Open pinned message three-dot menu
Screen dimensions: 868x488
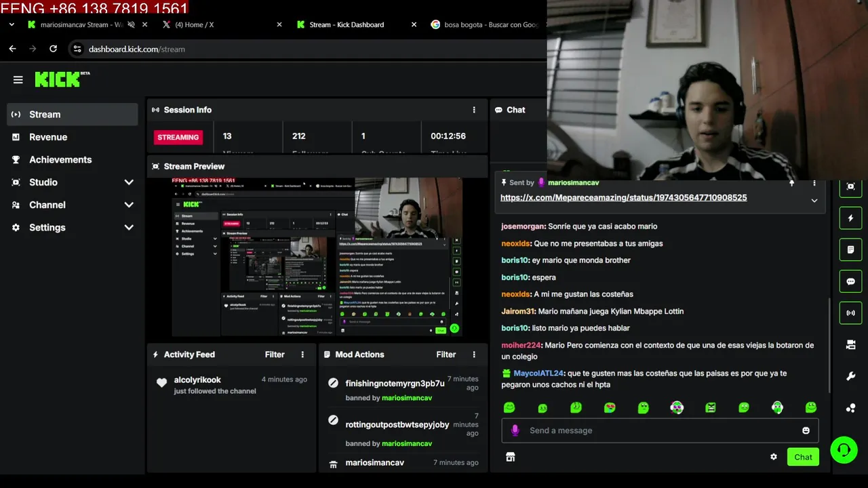tap(814, 183)
